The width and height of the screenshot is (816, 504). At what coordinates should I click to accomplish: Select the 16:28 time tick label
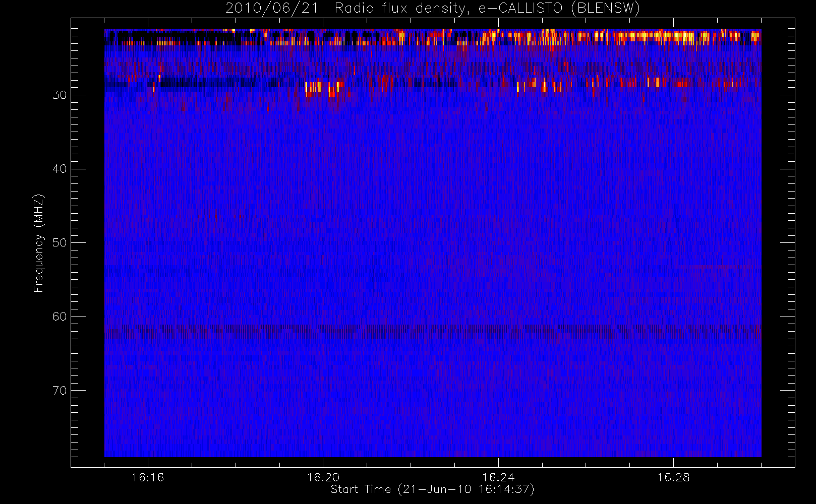[x=673, y=477]
